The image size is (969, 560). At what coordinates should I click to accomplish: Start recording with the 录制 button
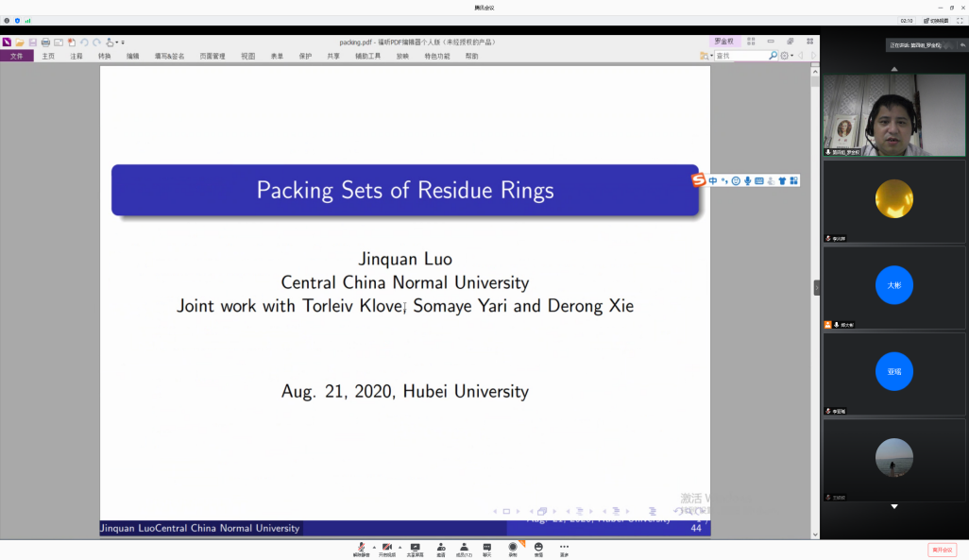coord(513,548)
